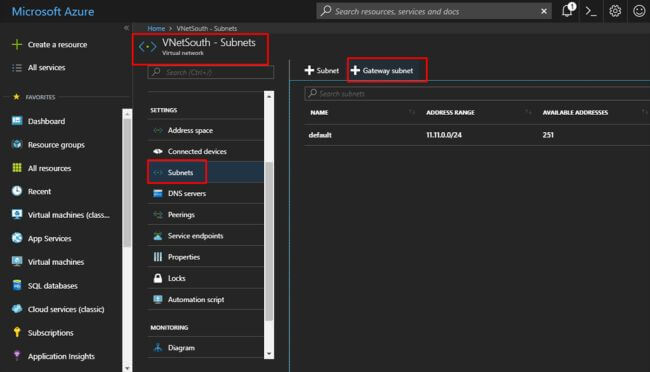Collapse the left sidebar with chevron
The height and width of the screenshot is (372, 650).
coord(126,28)
